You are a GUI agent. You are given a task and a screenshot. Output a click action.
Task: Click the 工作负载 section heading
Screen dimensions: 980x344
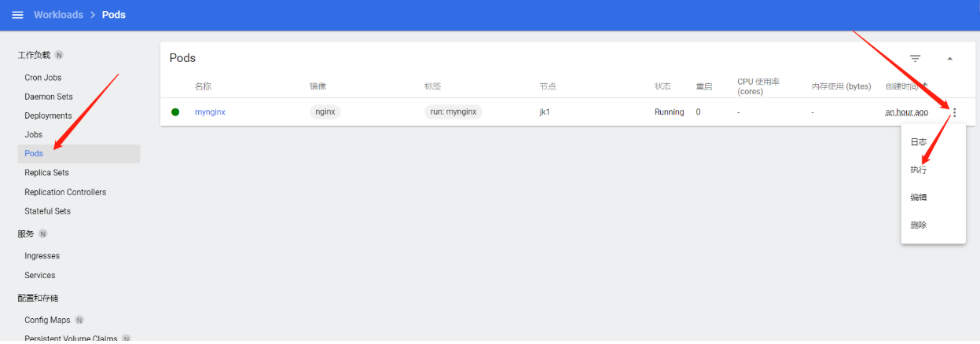point(34,55)
